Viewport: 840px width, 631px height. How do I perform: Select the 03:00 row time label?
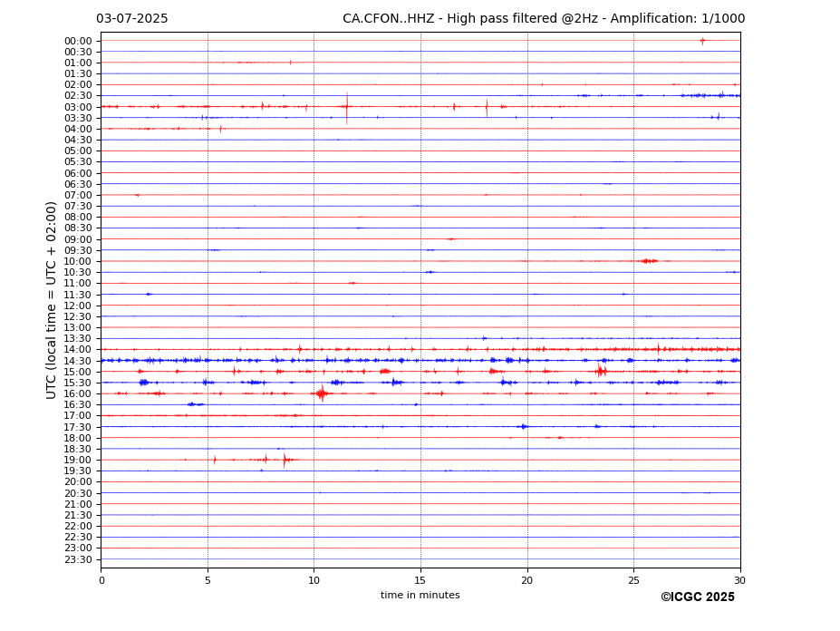pos(78,107)
